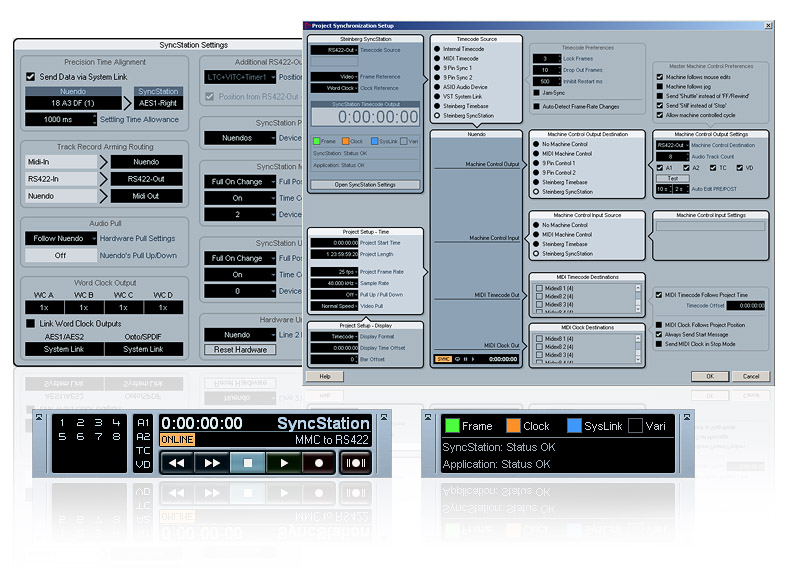Image resolution: width=790 pixels, height=568 pixels.
Task: Select Internal Timecode source radio
Action: [x=437, y=49]
